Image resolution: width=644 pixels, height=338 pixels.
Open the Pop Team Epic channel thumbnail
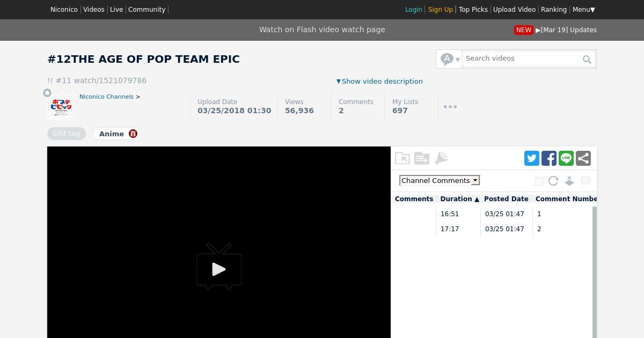click(x=61, y=106)
